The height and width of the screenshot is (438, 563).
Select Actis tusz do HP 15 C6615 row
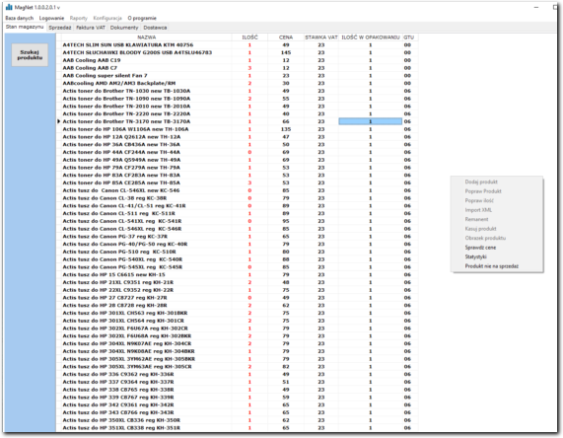pos(237,275)
